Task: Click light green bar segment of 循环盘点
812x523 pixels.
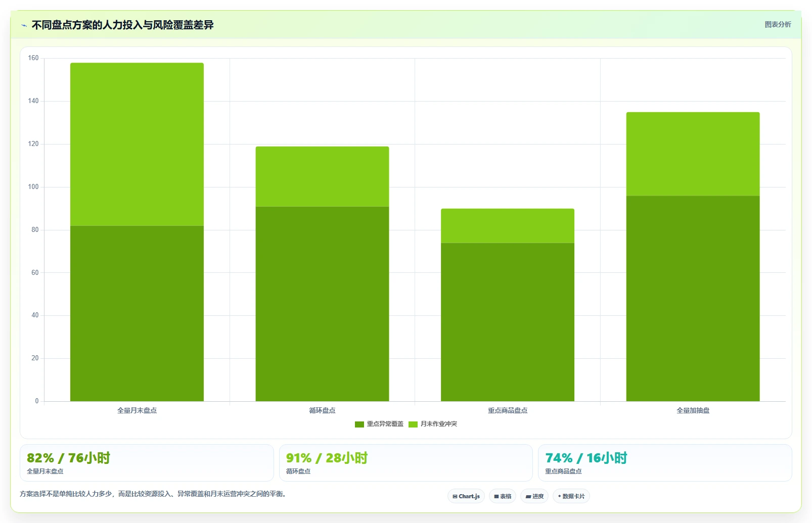Action: pyautogui.click(x=322, y=176)
